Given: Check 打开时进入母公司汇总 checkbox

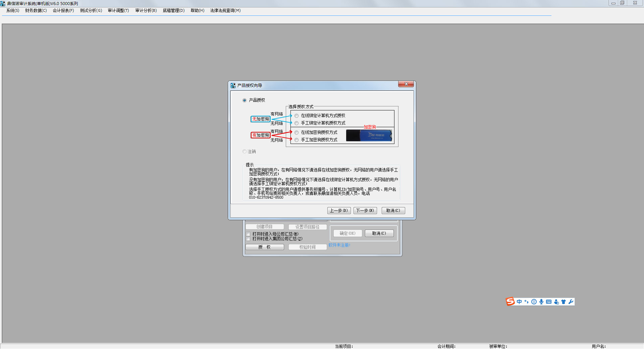Looking at the screenshot, I should click(x=248, y=234).
